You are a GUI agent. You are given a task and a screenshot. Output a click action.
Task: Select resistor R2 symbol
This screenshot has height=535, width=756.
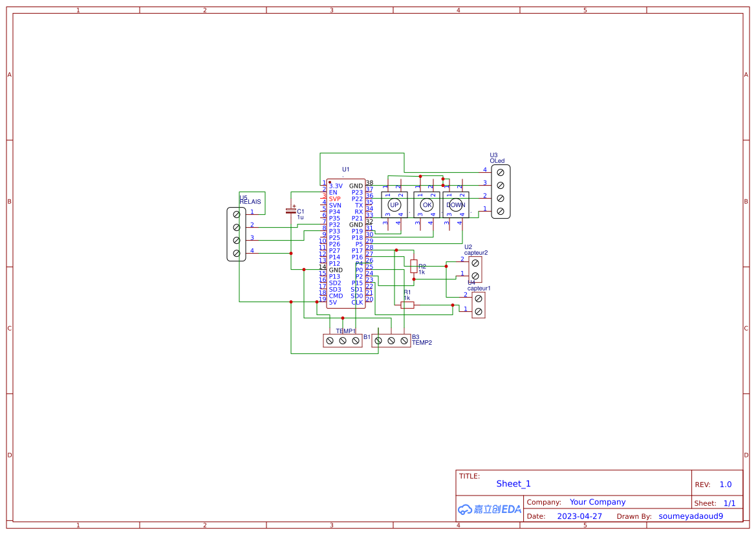click(x=414, y=266)
